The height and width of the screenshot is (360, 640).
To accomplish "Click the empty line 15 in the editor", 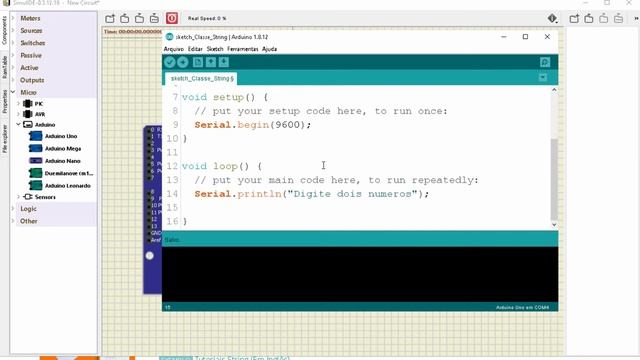I will [x=365, y=208].
